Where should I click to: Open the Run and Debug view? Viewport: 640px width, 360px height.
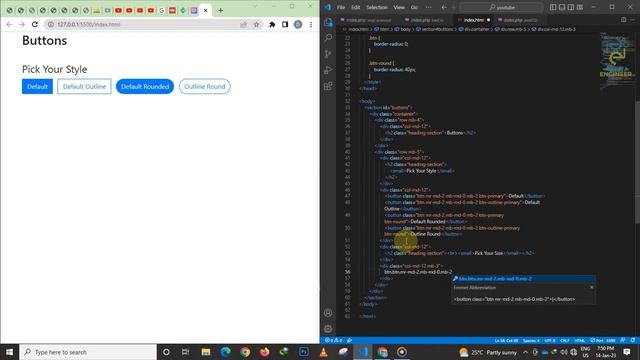pyautogui.click(x=328, y=70)
